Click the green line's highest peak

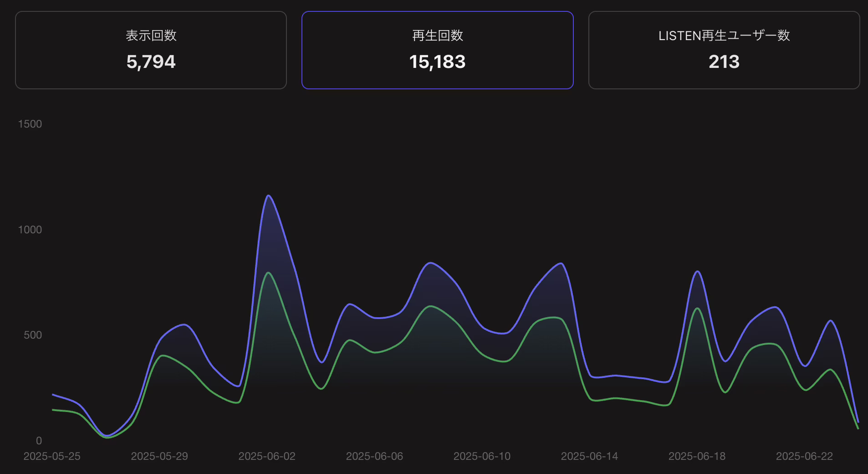pos(268,273)
